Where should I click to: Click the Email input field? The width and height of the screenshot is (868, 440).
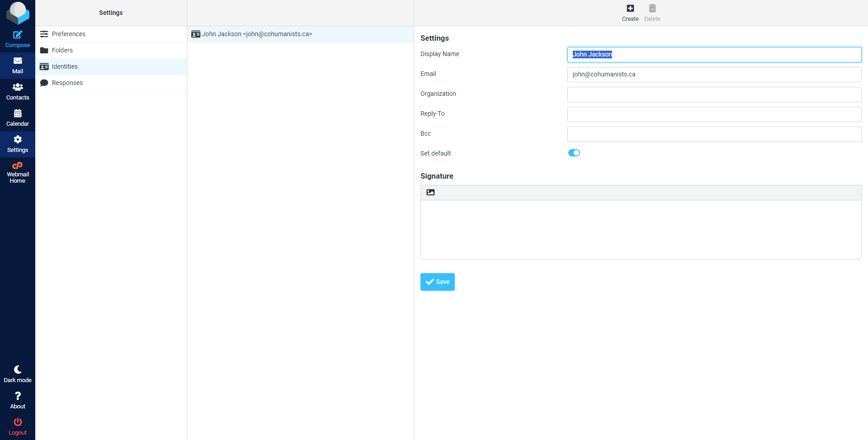coord(714,74)
